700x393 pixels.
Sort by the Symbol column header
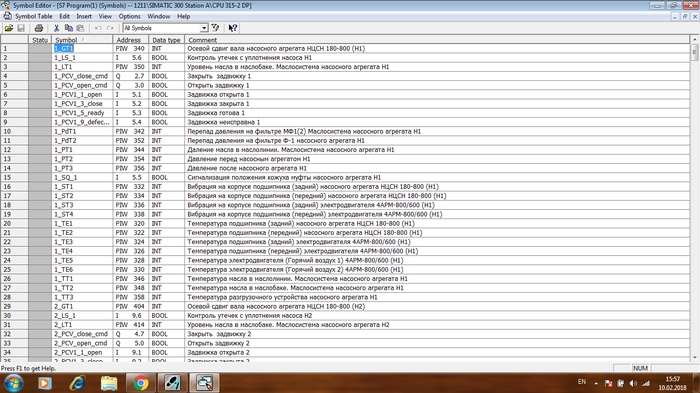pos(82,40)
